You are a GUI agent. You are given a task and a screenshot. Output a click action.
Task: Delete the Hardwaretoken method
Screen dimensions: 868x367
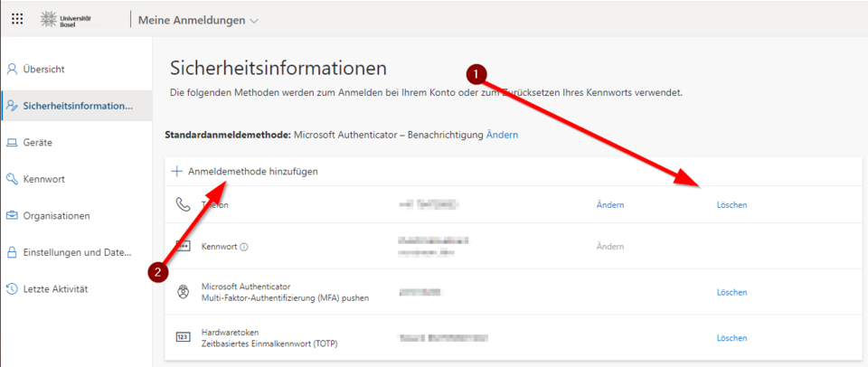pyautogui.click(x=731, y=338)
